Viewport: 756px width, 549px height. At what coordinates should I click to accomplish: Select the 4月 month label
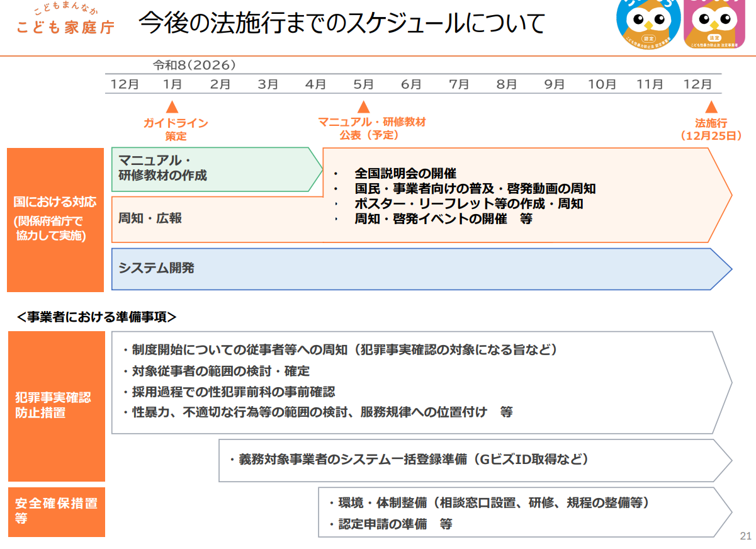coord(315,84)
